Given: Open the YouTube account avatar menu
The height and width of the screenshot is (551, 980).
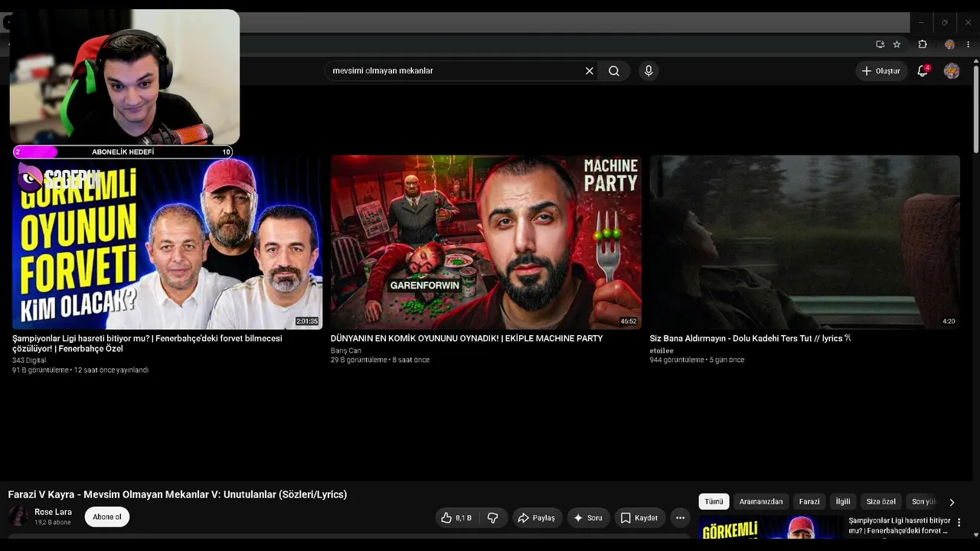Looking at the screenshot, I should coord(952,71).
